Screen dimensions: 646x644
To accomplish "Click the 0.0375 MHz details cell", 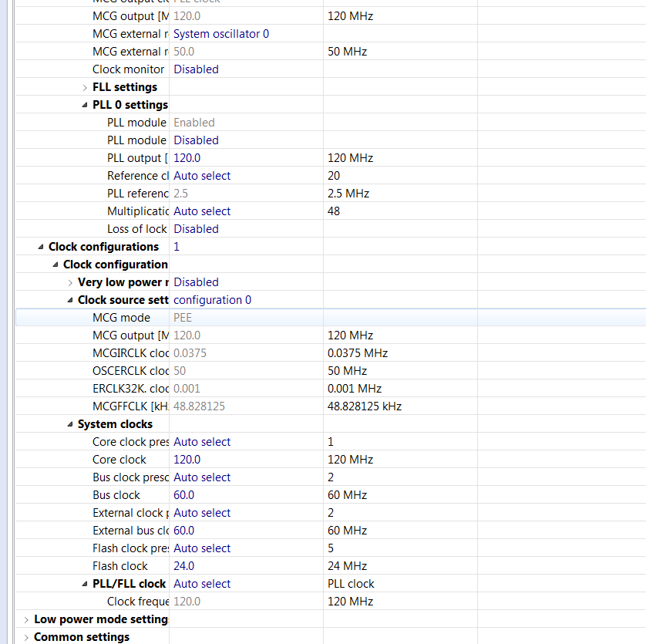I will click(358, 353).
